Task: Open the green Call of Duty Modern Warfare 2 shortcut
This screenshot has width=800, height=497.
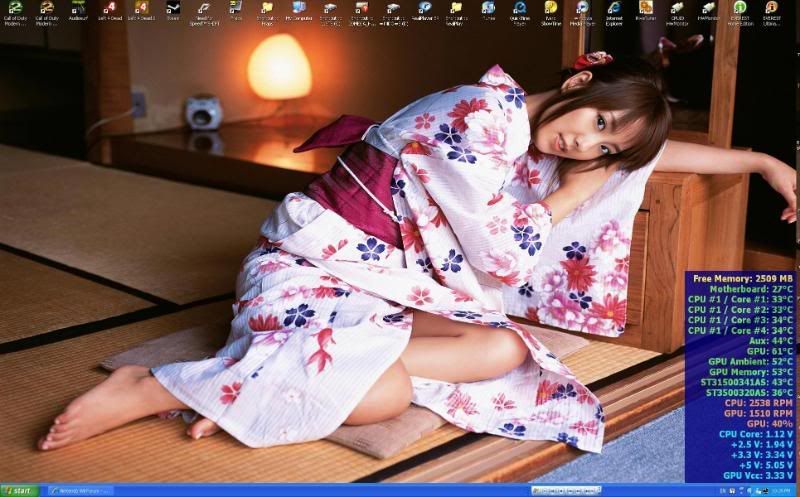Action: (15, 13)
